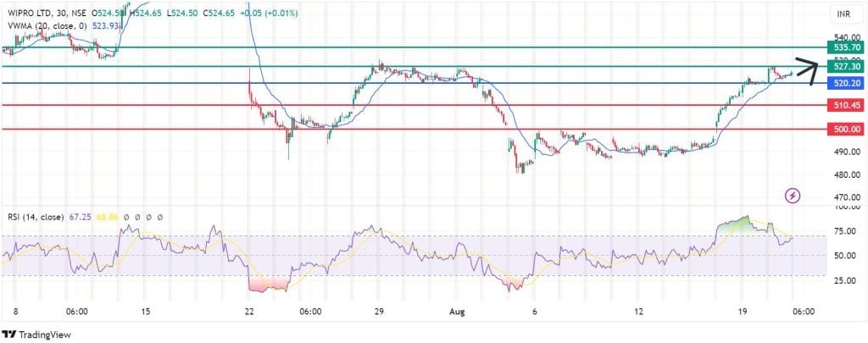The width and height of the screenshot is (868, 343).
Task: Click the 535.70 price line label
Action: (845, 47)
